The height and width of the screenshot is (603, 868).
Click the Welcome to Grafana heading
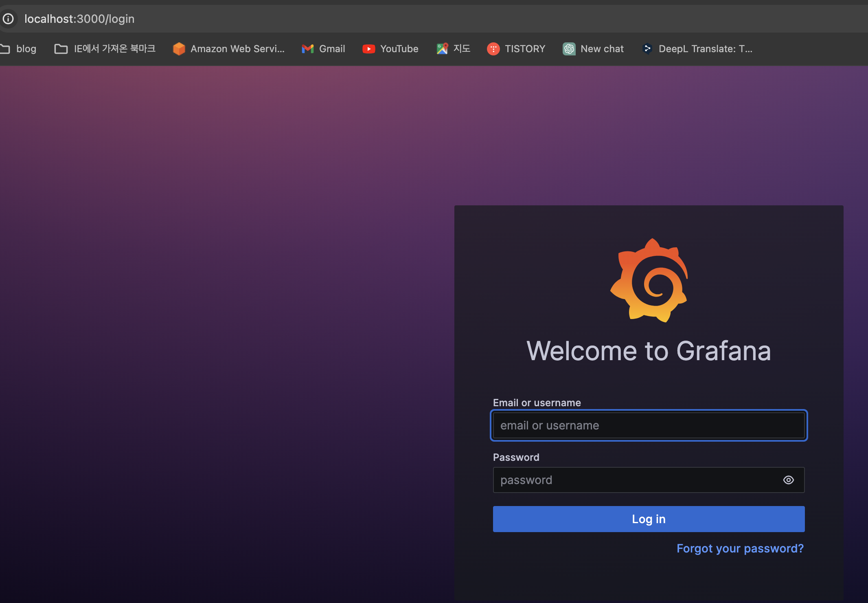(649, 351)
